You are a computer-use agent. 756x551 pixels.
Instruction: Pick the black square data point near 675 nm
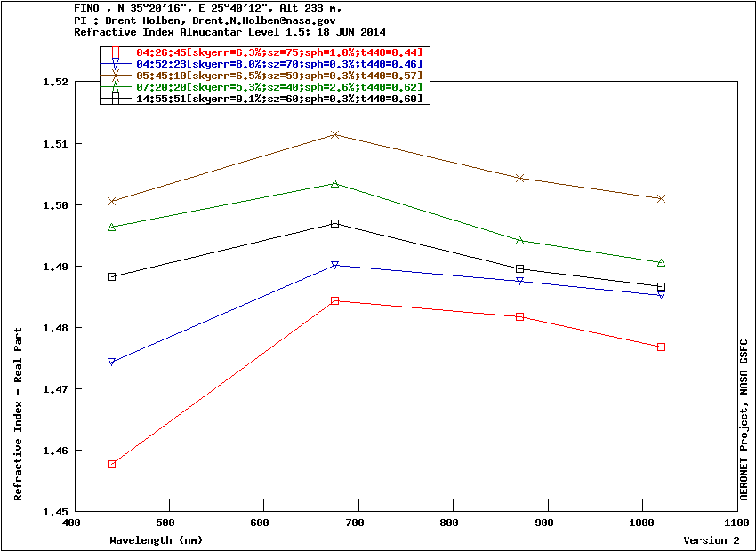(334, 223)
